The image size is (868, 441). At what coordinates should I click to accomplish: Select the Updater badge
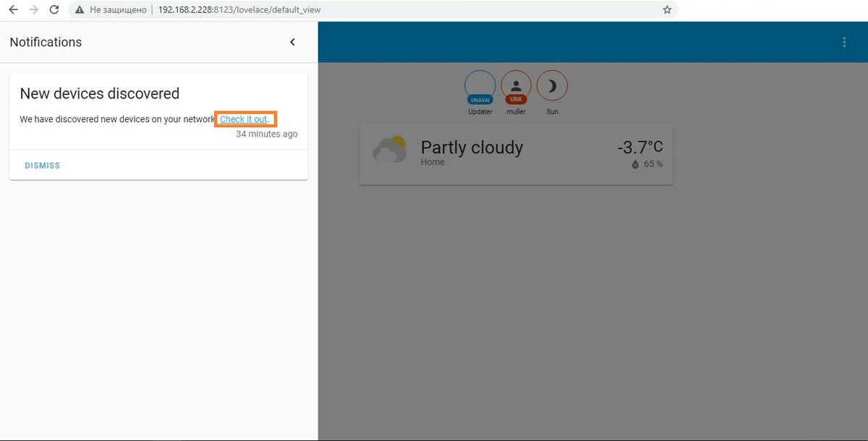[480, 93]
